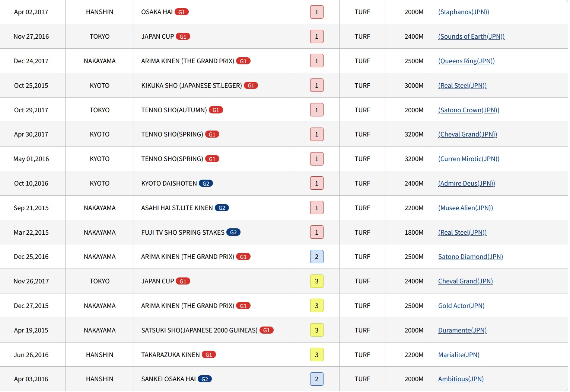Select race name SATSUKI SHO(JAPANESE 2000 GUINEAS)

coord(199,330)
